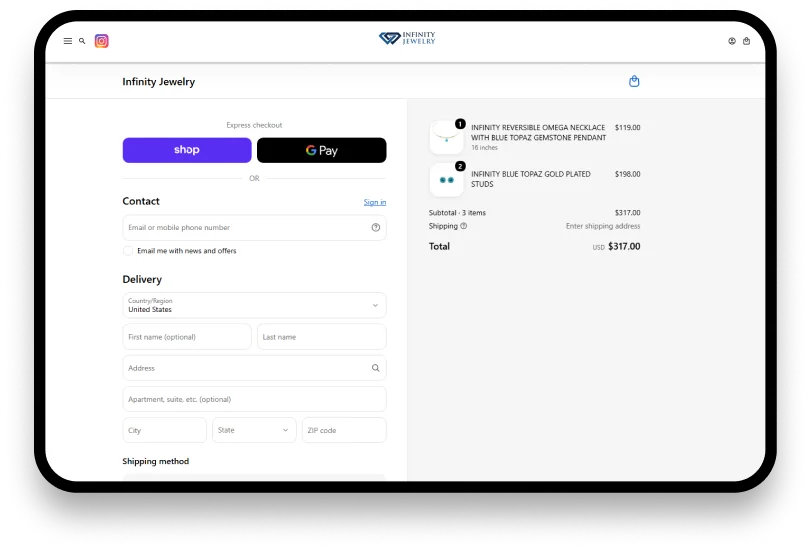Viewport: 811px width, 551px height.
Task: Focus the Email or mobile phone number field
Action: point(254,228)
